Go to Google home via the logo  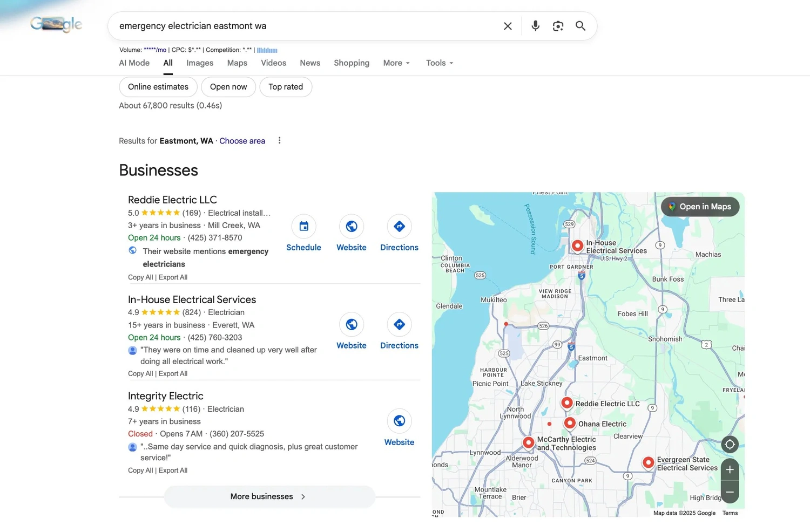[x=56, y=24]
